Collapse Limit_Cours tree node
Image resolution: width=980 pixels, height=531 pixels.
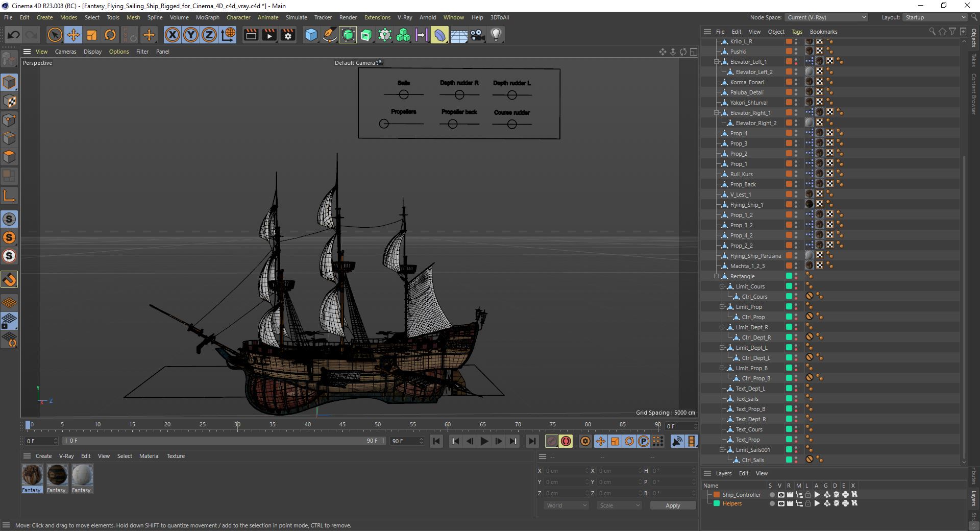(722, 286)
